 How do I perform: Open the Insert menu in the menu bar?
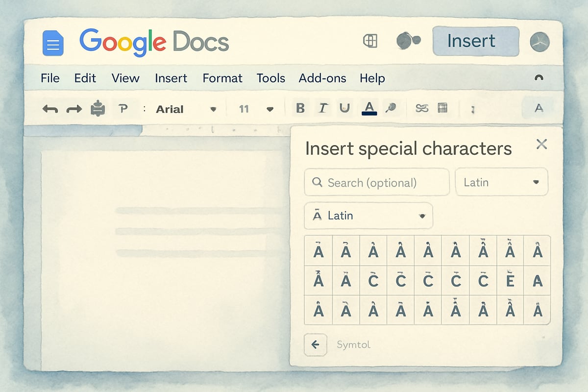(x=171, y=78)
